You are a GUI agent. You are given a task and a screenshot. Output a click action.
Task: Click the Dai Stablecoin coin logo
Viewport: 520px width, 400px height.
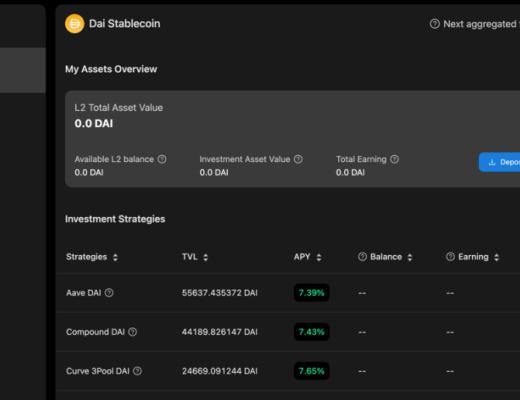tap(74, 24)
